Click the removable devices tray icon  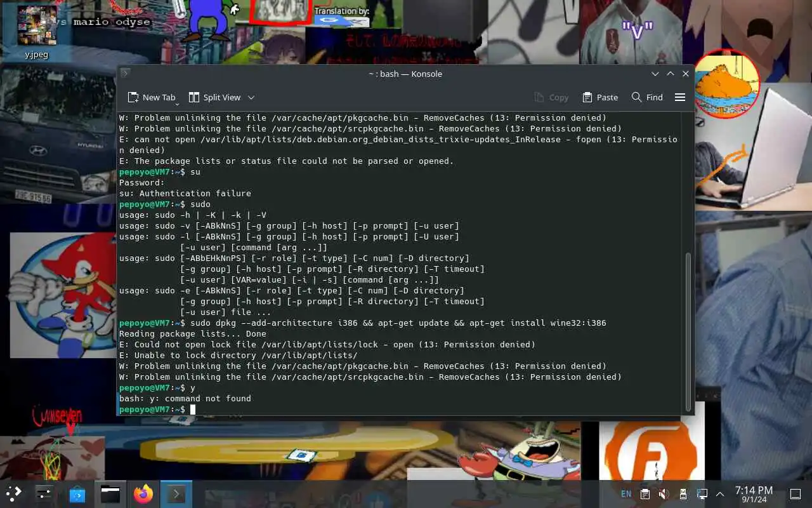(x=683, y=494)
